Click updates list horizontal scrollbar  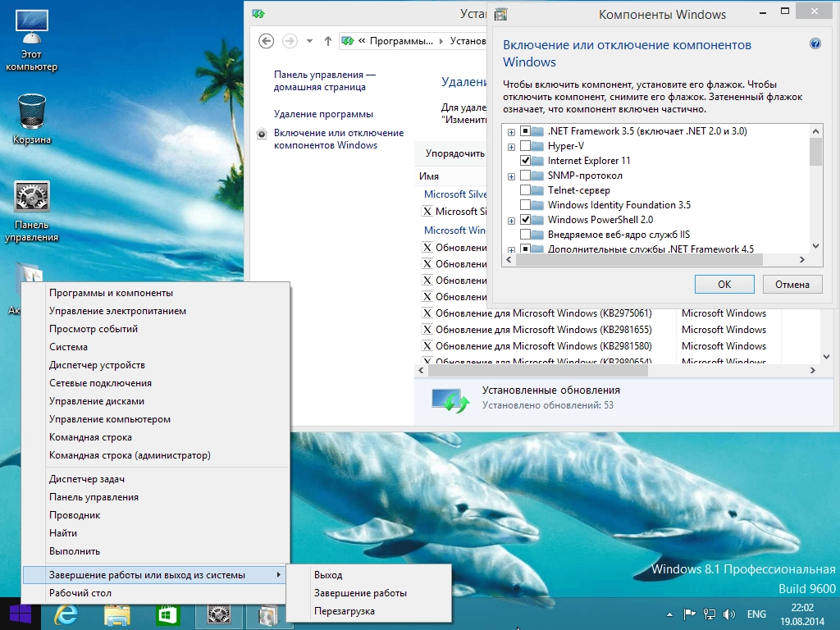point(538,370)
